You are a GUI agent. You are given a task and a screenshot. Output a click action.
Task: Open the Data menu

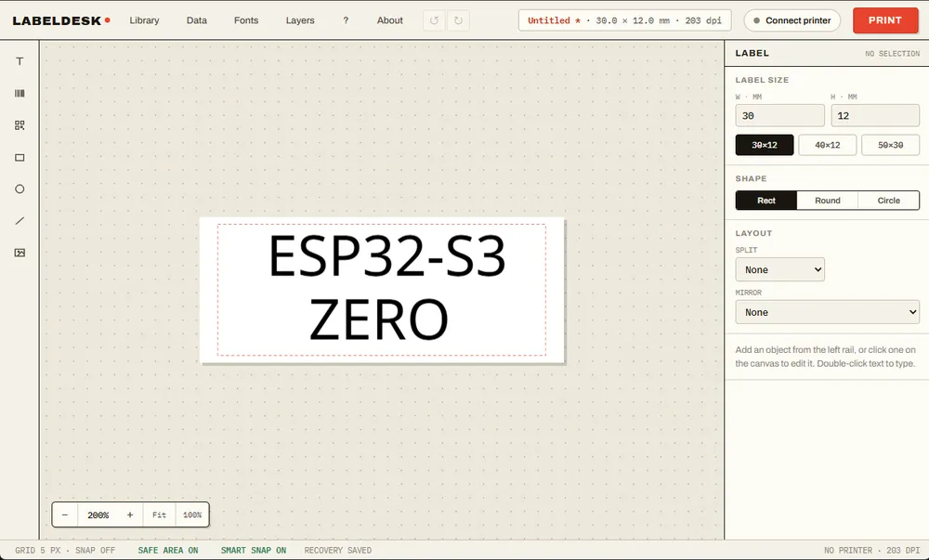pyautogui.click(x=197, y=20)
